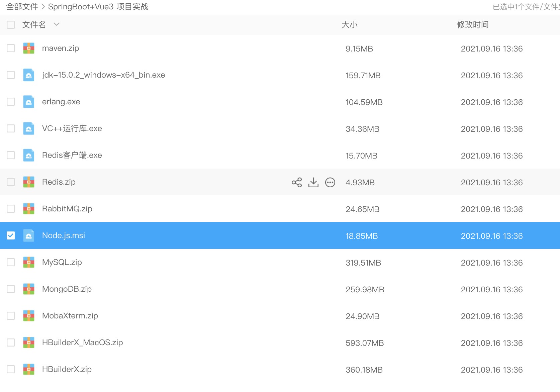Open file VC++运行库.exe
This screenshot has height=392, width=560.
[72, 128]
